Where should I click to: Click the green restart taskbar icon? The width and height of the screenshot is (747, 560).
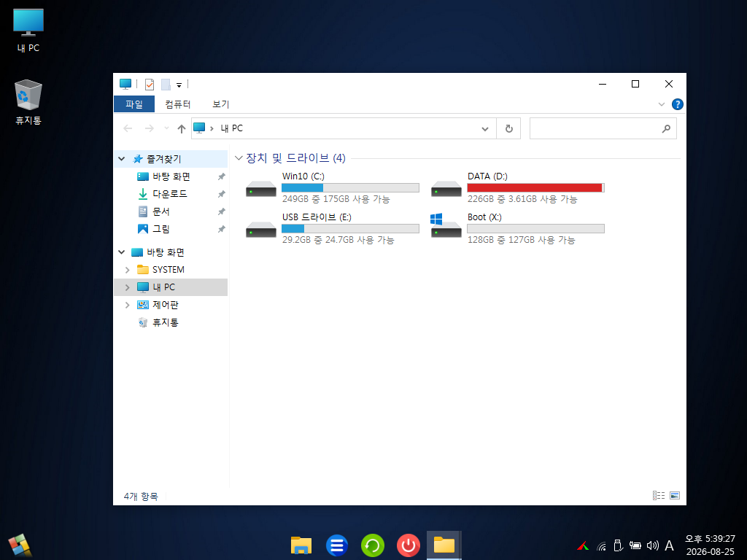click(373, 545)
